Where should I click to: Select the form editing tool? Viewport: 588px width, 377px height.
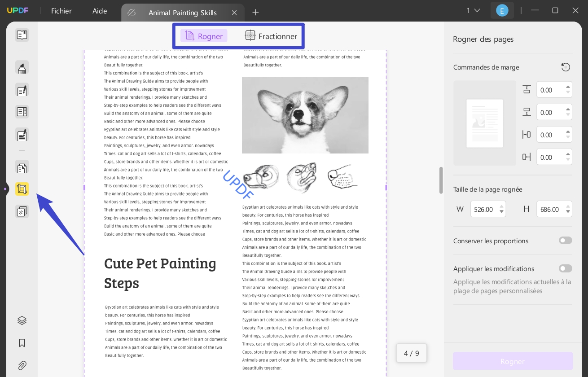[22, 111]
